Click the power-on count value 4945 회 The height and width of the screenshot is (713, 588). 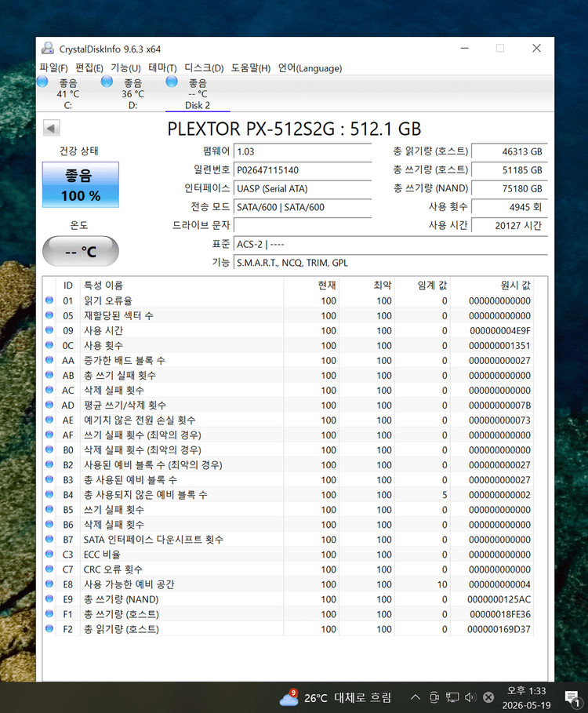(510, 207)
